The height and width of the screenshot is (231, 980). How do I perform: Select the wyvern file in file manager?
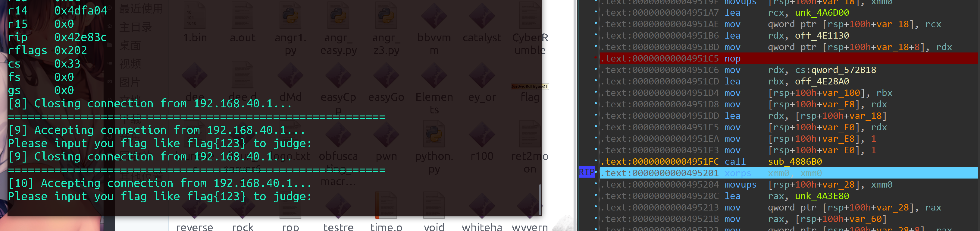pos(530,205)
